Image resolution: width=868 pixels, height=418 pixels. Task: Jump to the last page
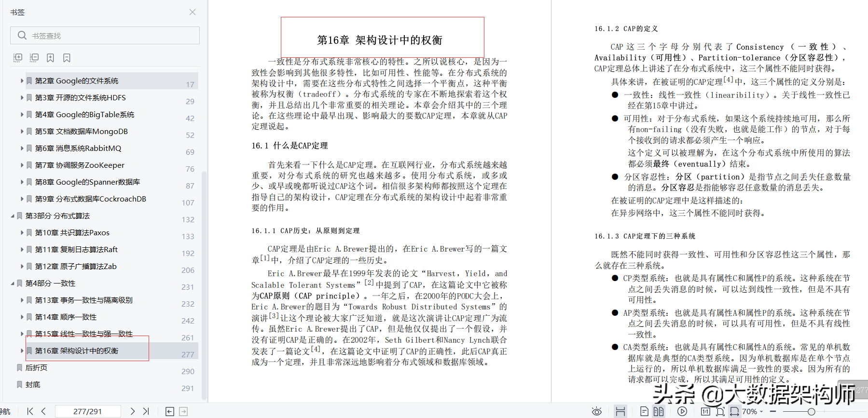[146, 411]
